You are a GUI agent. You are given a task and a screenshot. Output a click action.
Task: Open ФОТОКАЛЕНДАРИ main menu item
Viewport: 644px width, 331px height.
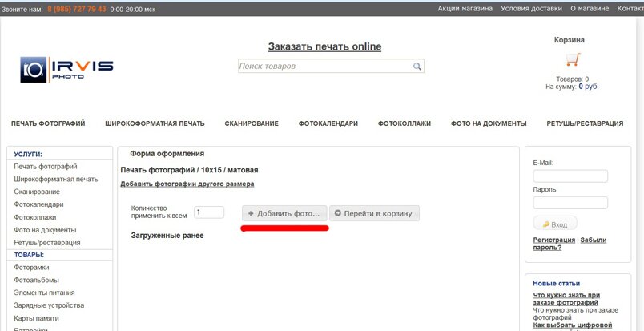(x=328, y=123)
